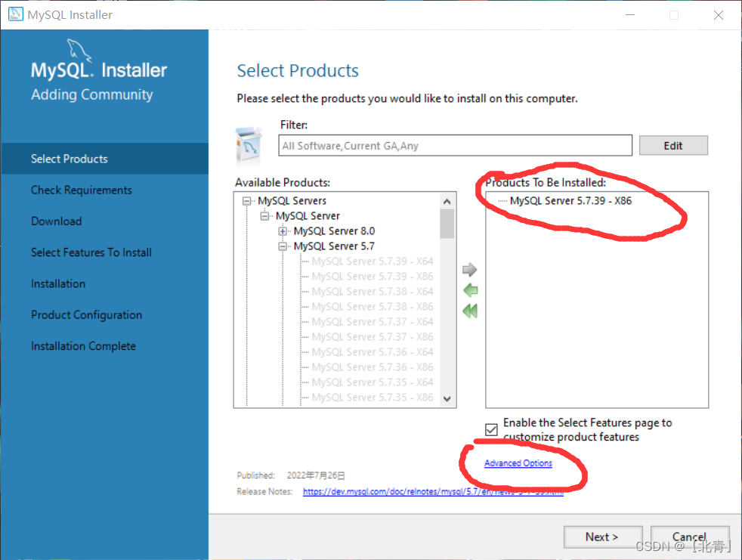The image size is (742, 560).
Task: Click the Filter text field
Action: [x=455, y=145]
